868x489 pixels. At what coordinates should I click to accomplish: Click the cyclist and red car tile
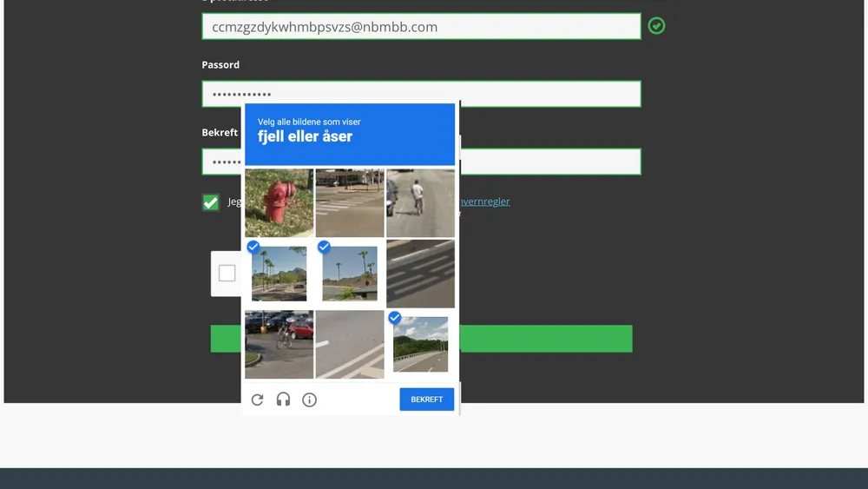(x=279, y=345)
